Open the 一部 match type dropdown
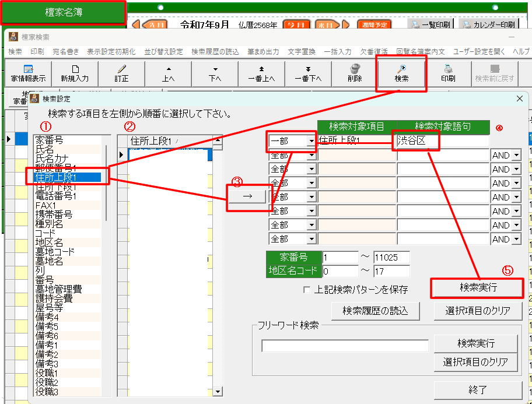Screen dimensions: 532x404 pyautogui.click(x=311, y=140)
